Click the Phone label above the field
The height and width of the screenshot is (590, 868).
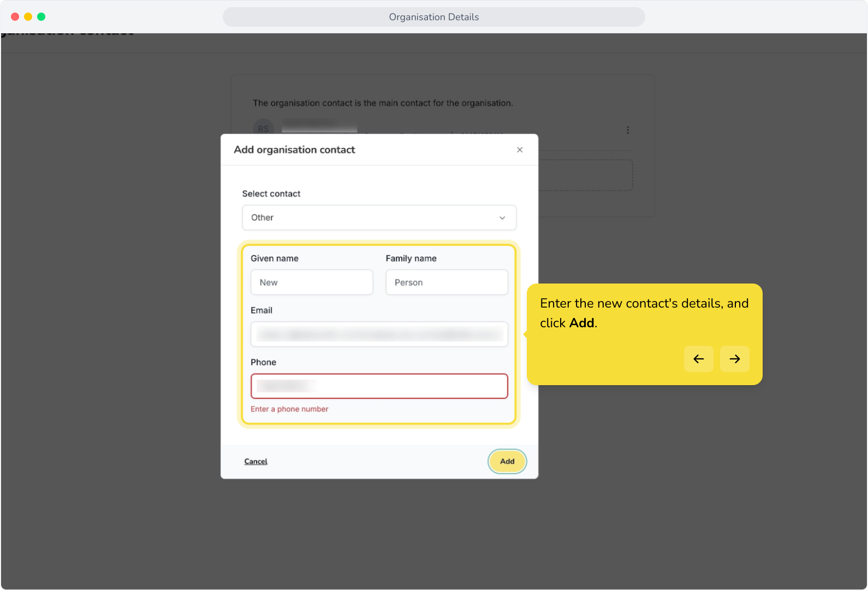coord(263,362)
